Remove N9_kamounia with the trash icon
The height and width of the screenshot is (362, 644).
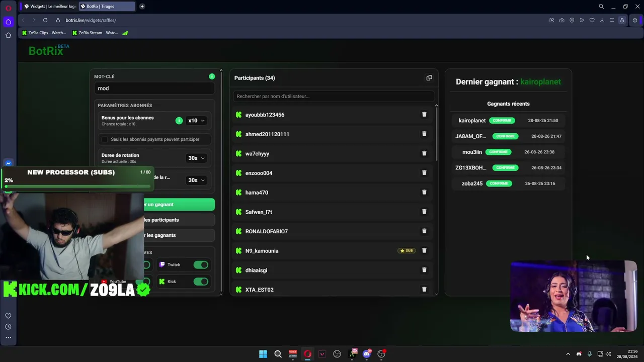click(424, 250)
